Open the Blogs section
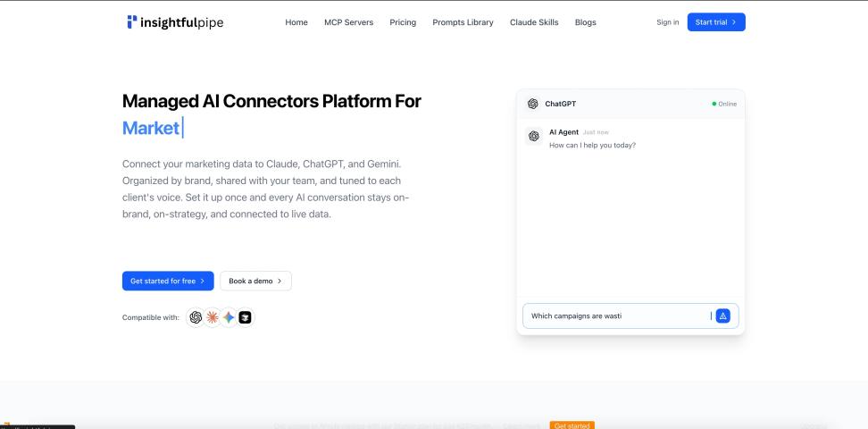 coord(586,22)
